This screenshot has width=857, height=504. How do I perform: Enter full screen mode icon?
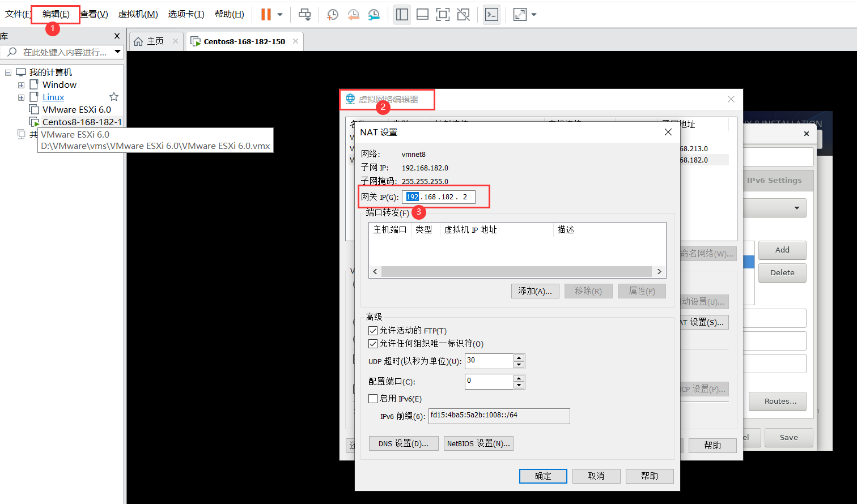click(443, 15)
